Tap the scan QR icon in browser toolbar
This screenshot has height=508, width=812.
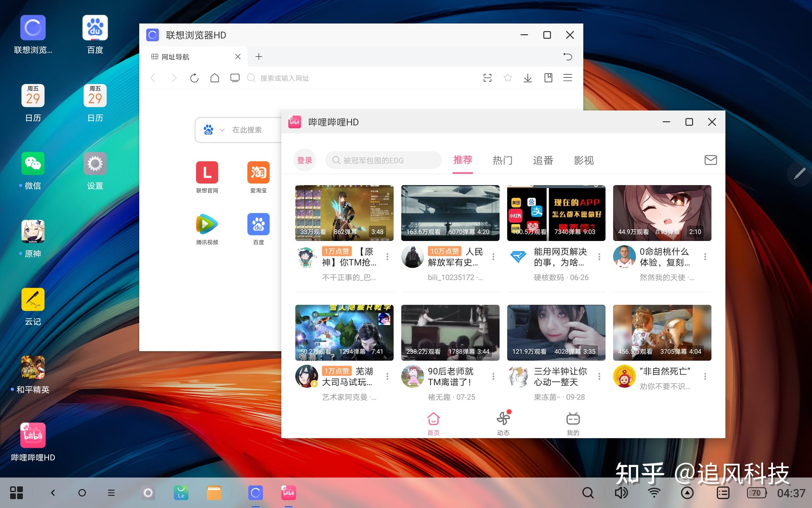click(x=487, y=78)
